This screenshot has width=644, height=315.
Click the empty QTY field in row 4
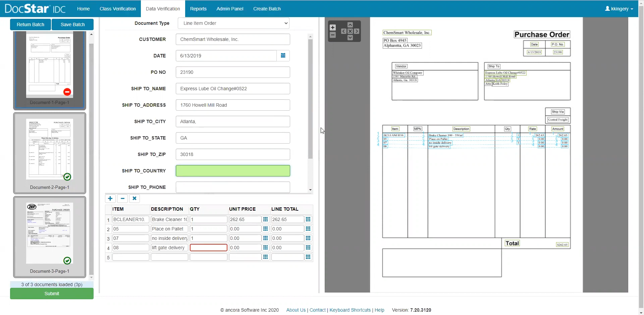pos(208,248)
